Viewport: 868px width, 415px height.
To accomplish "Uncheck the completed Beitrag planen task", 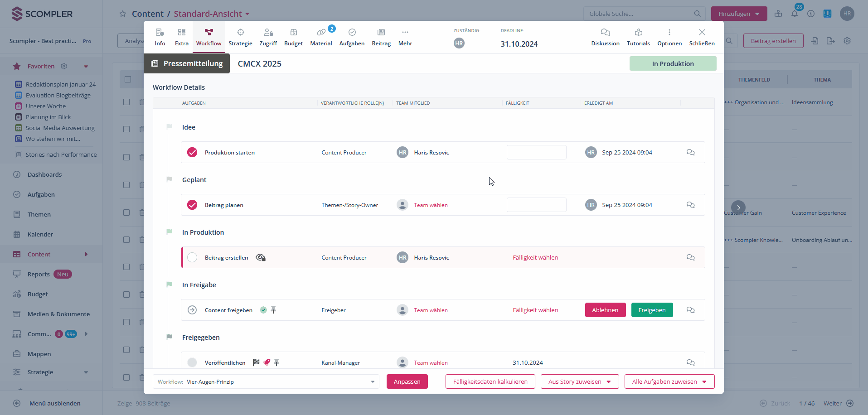I will [x=192, y=205].
